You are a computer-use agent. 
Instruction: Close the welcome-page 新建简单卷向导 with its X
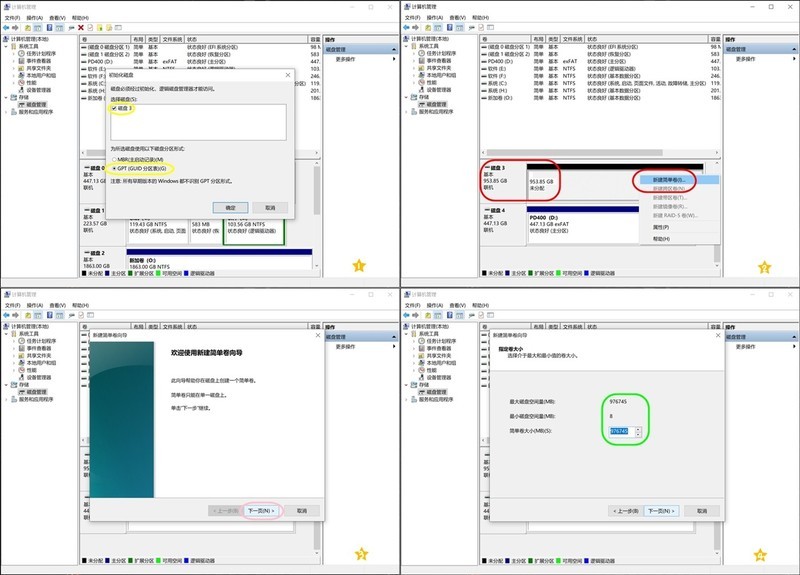318,336
